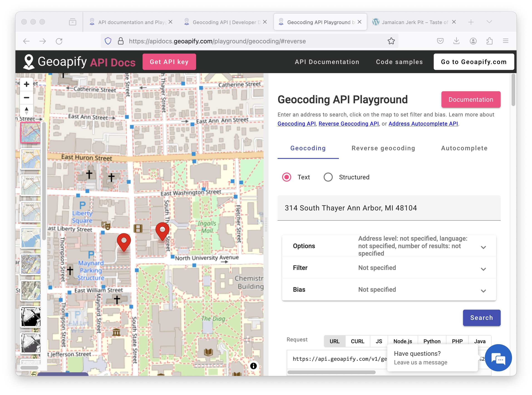Expand the Filter section
532x395 pixels.
point(389,268)
